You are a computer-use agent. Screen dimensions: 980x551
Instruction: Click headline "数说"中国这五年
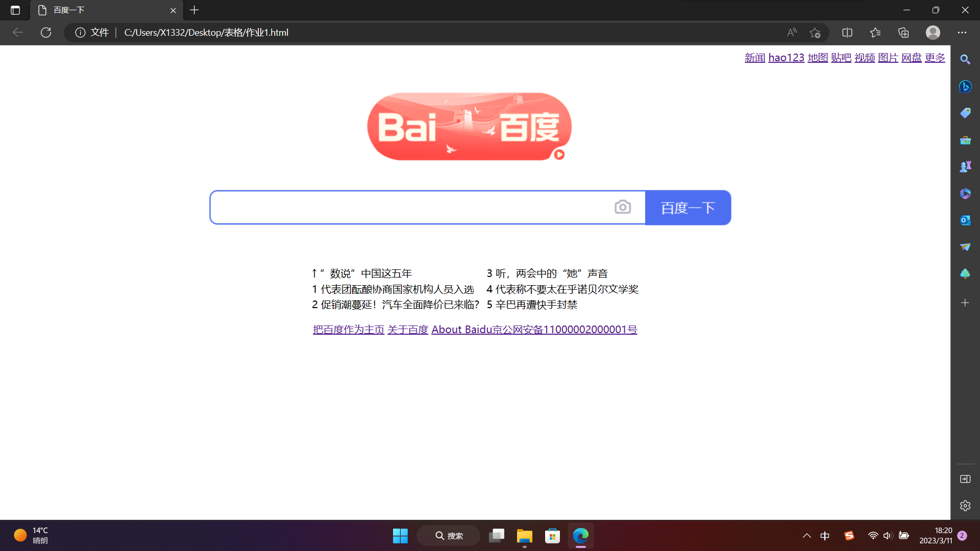coord(365,273)
